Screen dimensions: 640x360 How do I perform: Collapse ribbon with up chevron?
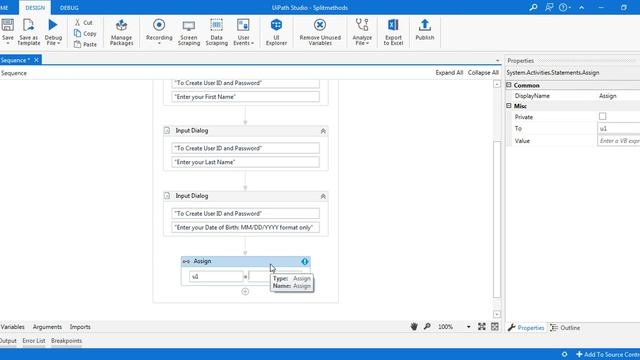point(581,7)
